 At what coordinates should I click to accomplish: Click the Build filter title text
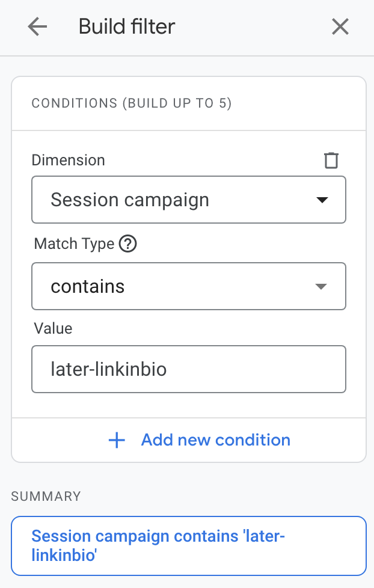[127, 27]
